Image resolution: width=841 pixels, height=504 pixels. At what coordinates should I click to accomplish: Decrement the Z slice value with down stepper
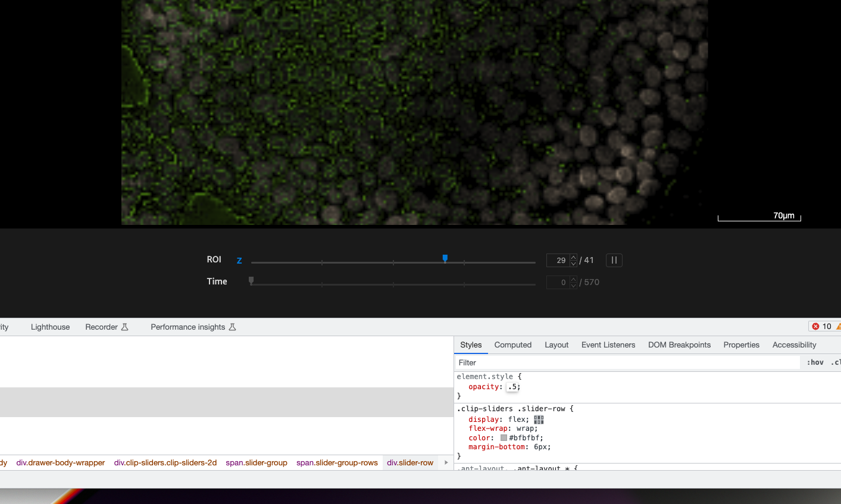(574, 264)
